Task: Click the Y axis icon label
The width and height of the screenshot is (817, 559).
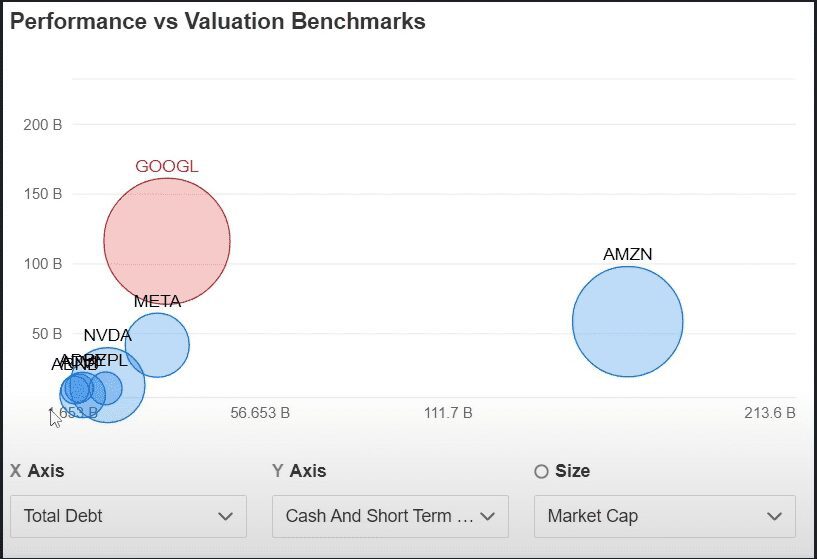Action: coord(278,471)
